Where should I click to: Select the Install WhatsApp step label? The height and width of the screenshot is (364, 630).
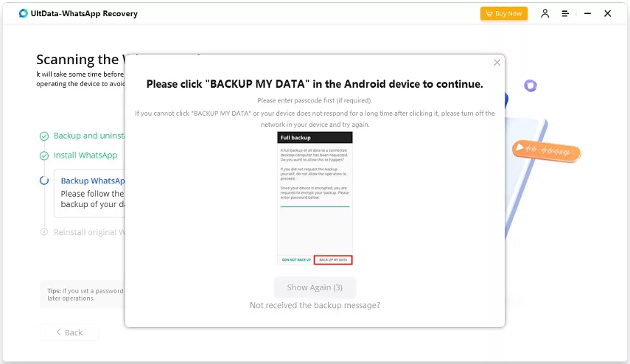click(85, 156)
